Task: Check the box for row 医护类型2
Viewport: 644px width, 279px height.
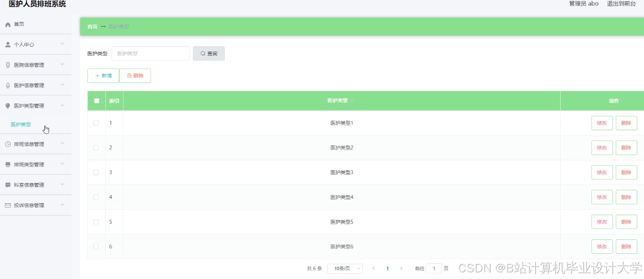Action: [x=96, y=148]
